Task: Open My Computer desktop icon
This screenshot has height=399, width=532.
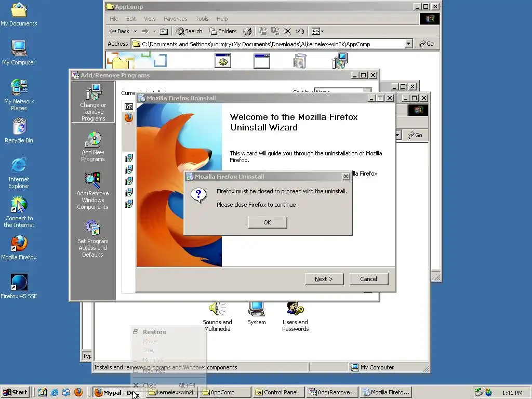Action: point(19,53)
